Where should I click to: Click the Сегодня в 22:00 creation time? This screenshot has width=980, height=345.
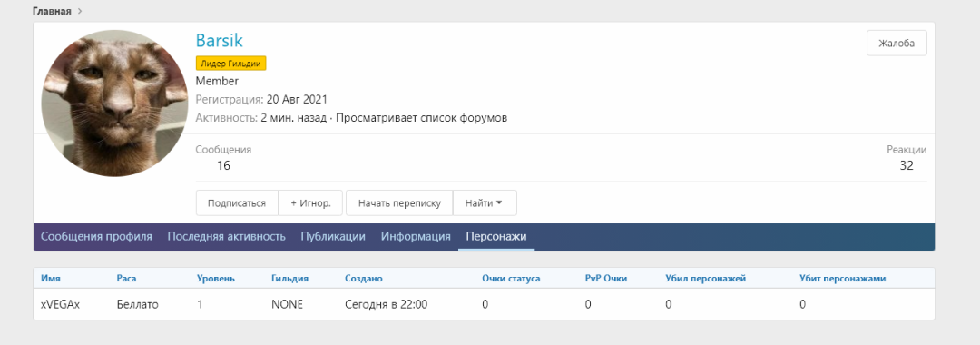click(x=386, y=305)
